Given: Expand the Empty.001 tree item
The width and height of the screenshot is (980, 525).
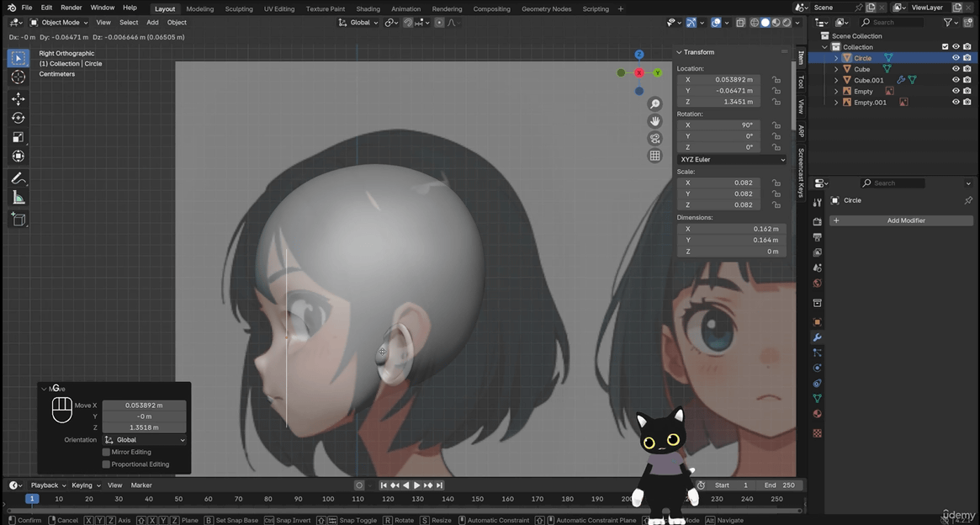Looking at the screenshot, I should pos(836,103).
